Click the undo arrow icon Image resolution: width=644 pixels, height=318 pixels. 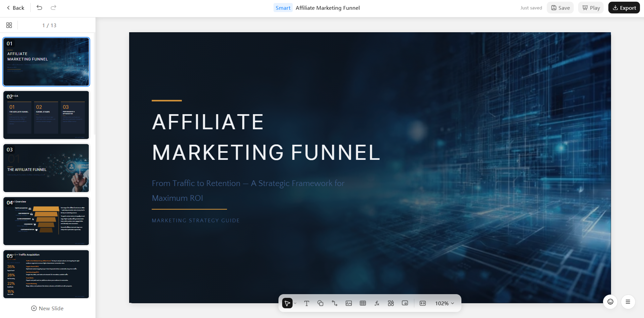point(39,7)
